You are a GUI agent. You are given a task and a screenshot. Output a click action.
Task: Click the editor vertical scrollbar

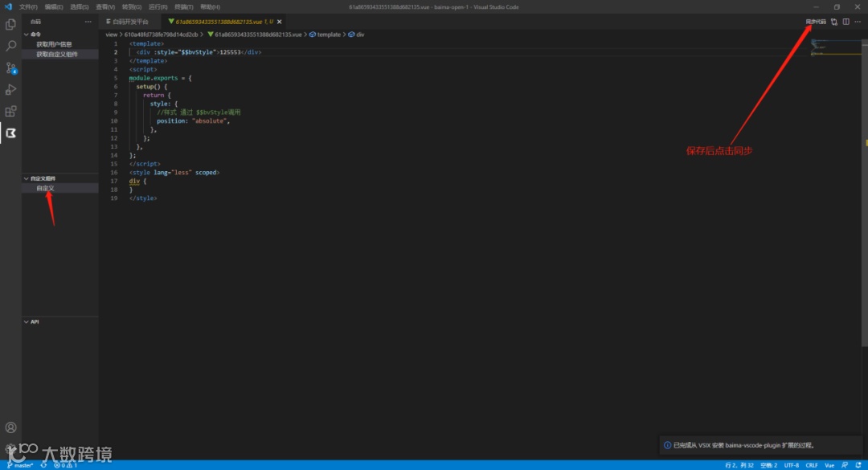click(865, 194)
